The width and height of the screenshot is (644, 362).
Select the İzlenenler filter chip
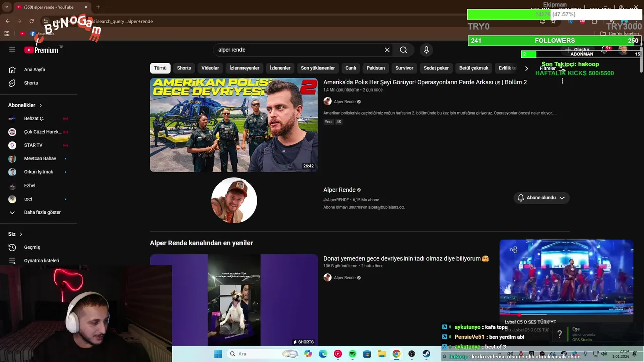[x=280, y=68]
